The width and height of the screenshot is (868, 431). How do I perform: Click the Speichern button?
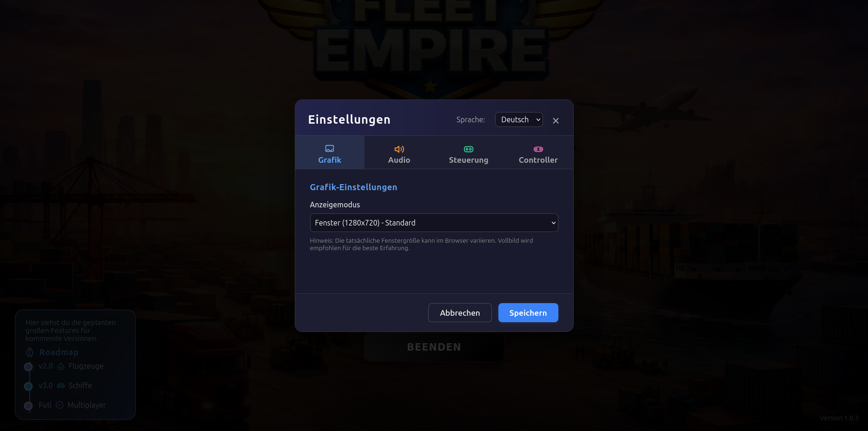click(528, 313)
